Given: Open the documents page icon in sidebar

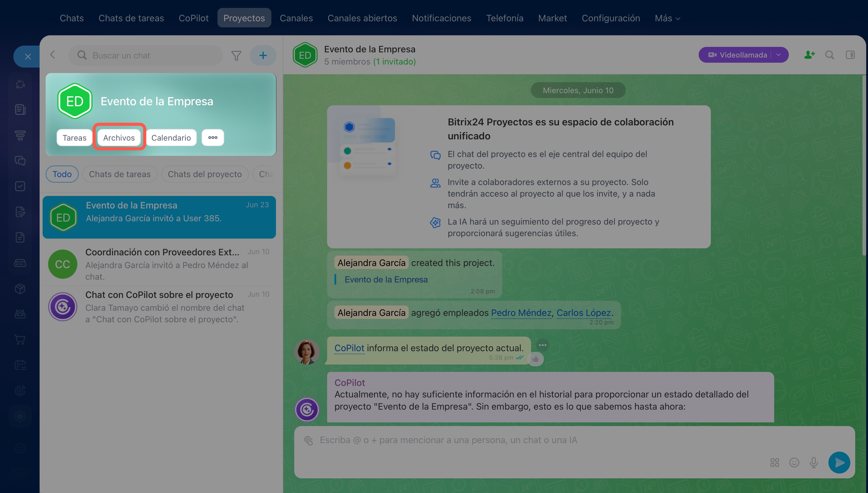Looking at the screenshot, I should coord(20,237).
